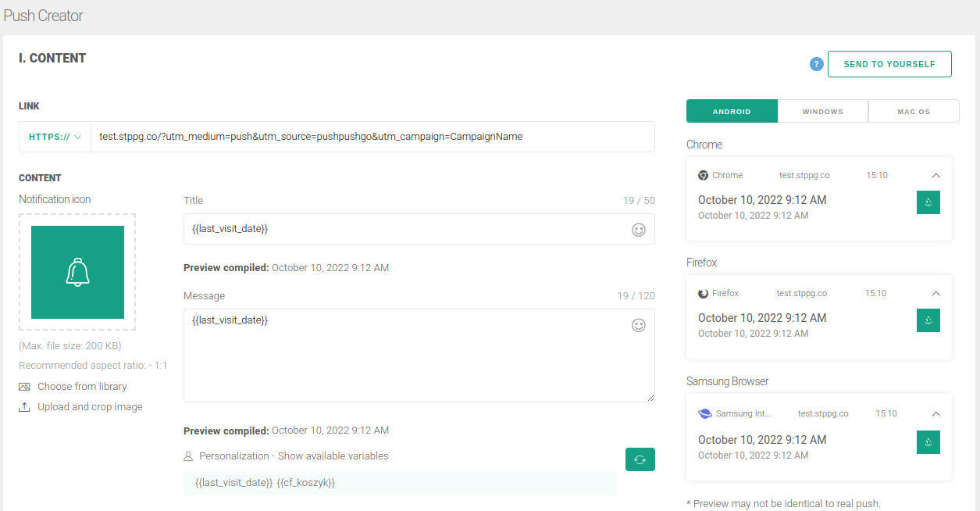
Task: Switch to the Mac OS preview tab
Action: [913, 112]
